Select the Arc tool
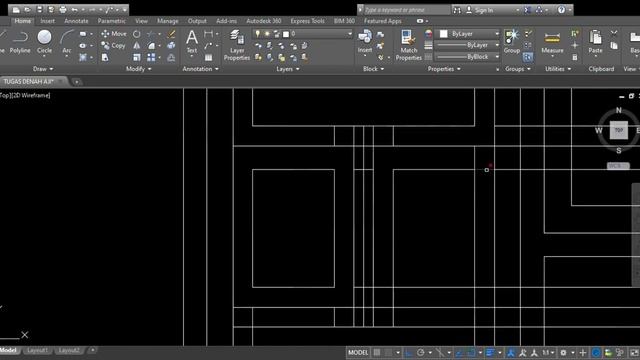The height and width of the screenshot is (360, 640). click(x=67, y=42)
